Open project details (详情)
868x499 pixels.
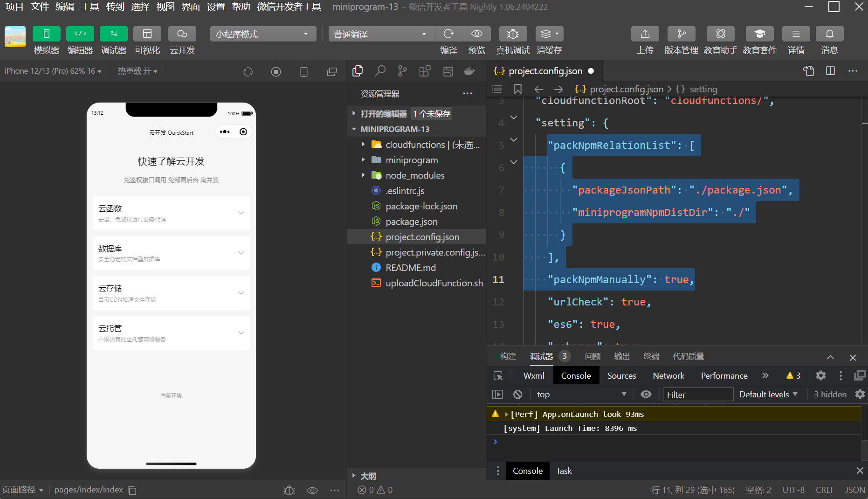click(796, 34)
